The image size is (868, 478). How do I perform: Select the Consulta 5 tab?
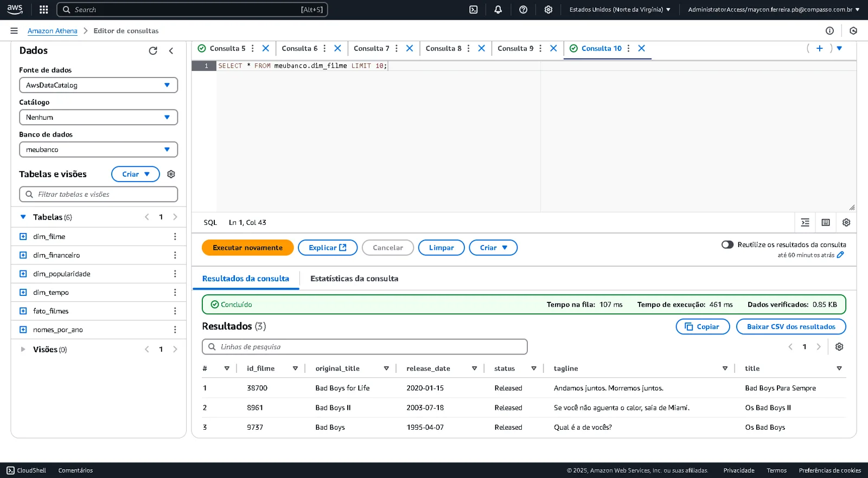[x=227, y=48]
